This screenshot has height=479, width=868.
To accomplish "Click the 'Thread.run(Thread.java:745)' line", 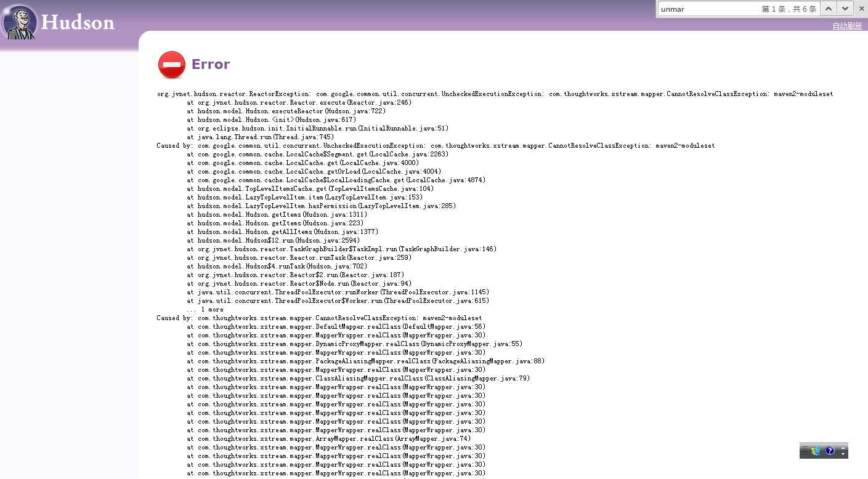I will click(261, 137).
